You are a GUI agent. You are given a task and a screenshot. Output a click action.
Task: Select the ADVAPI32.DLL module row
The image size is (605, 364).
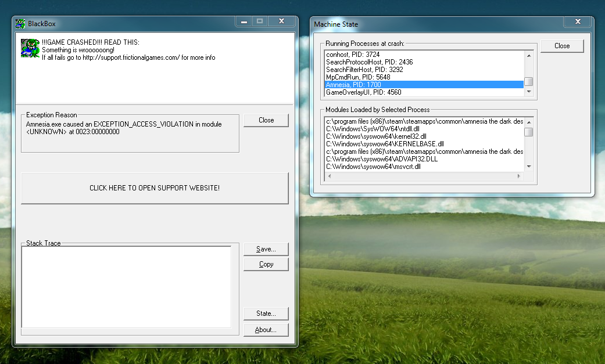[424, 159]
